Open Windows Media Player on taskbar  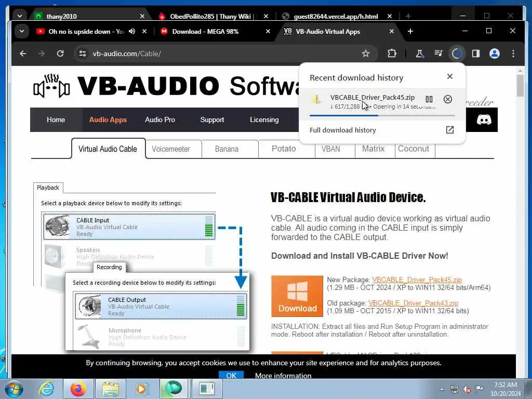(141, 389)
